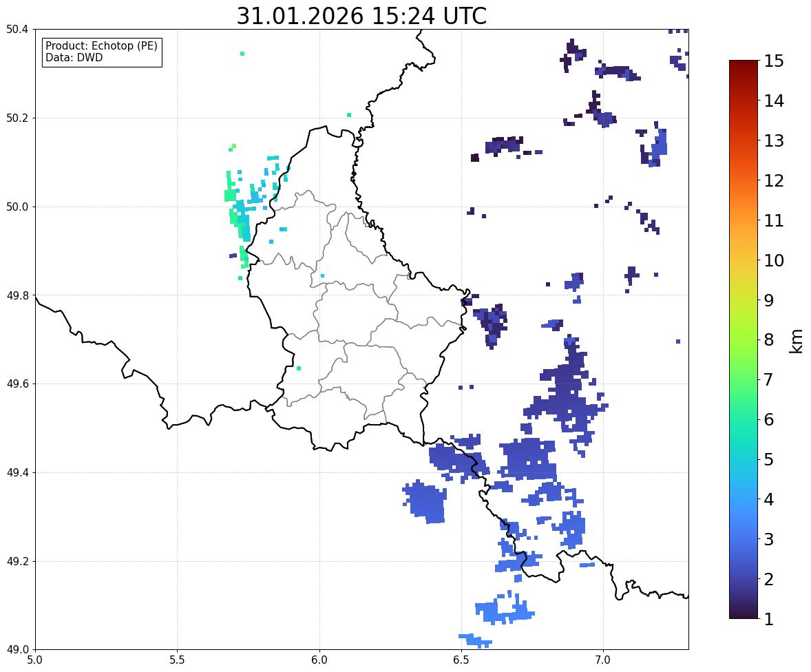
Task: Click the y-axis tick label '50.2'
Action: click(x=17, y=118)
